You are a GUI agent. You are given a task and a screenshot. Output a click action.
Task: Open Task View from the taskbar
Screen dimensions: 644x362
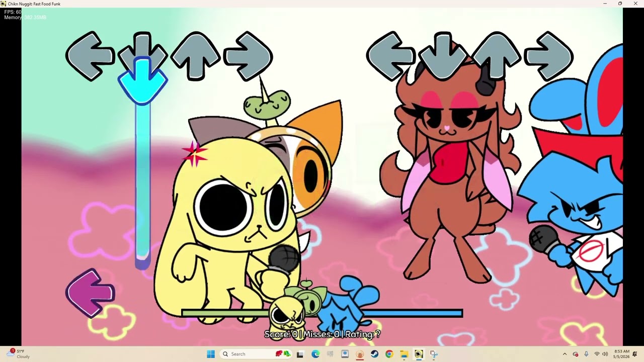[x=300, y=354]
